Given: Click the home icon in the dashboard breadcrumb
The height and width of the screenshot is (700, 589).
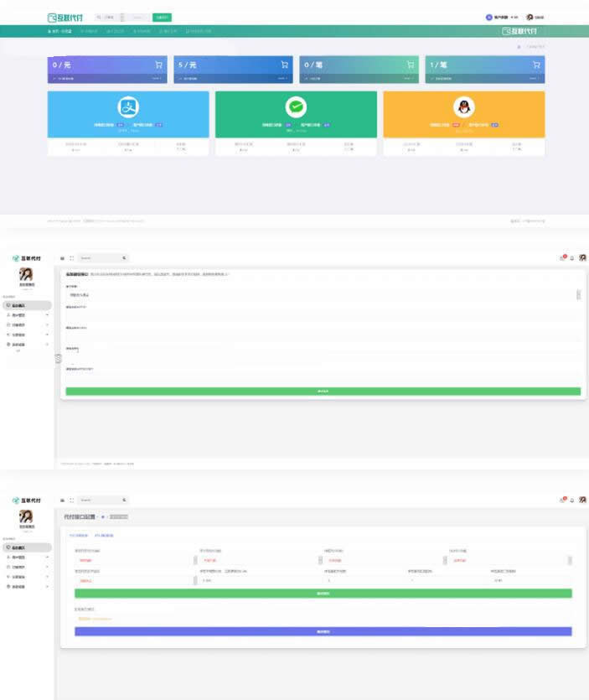Looking at the screenshot, I should coord(519,46).
